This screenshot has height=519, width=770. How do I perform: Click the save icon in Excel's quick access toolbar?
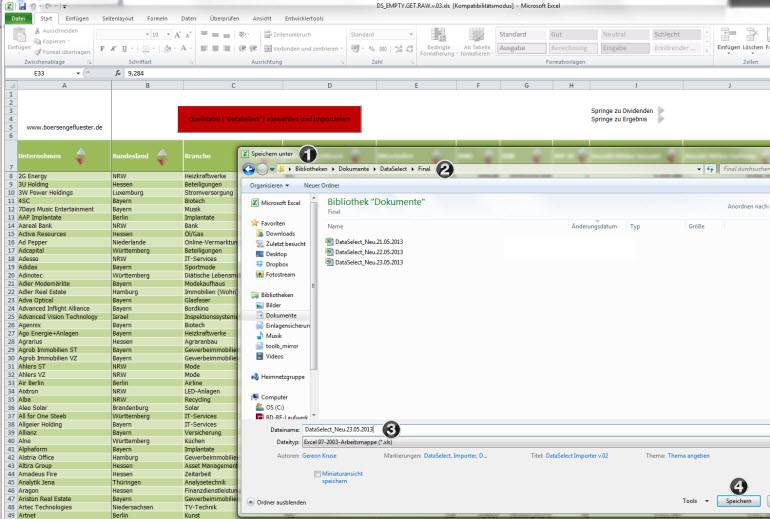tap(22, 6)
